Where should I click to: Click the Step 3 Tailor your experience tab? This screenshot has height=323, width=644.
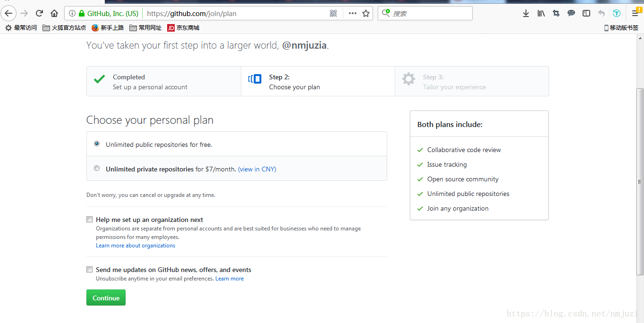coord(472,81)
